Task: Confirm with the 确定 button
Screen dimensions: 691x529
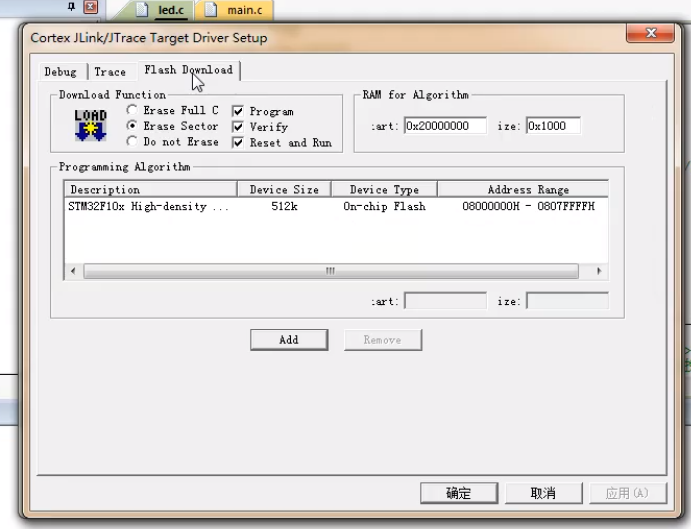Action: [459, 493]
